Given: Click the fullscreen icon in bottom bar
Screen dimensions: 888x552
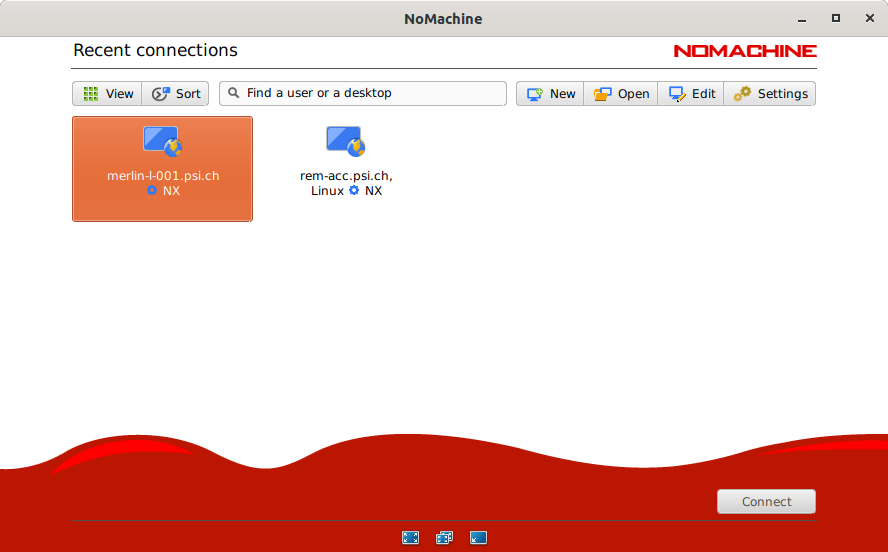Looking at the screenshot, I should tap(410, 537).
